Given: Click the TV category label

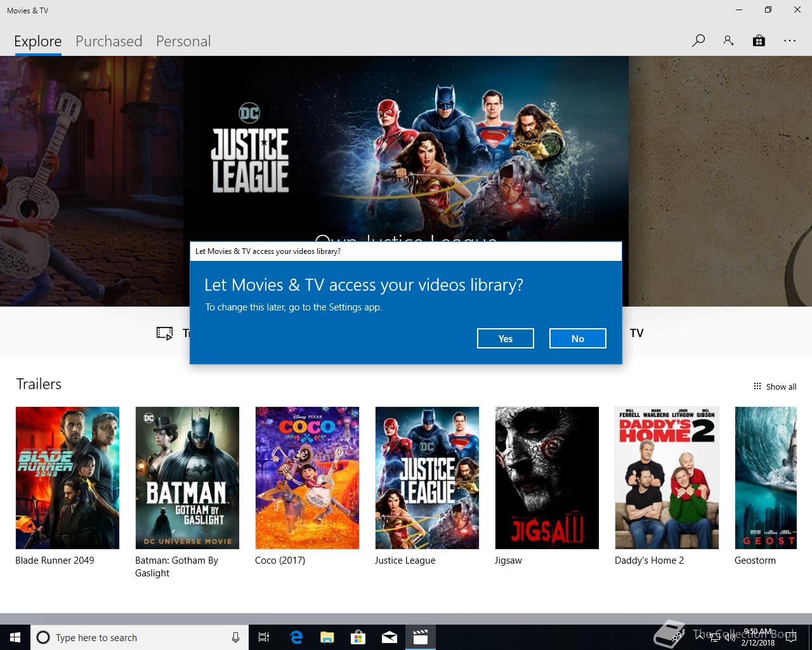Looking at the screenshot, I should 637,333.
